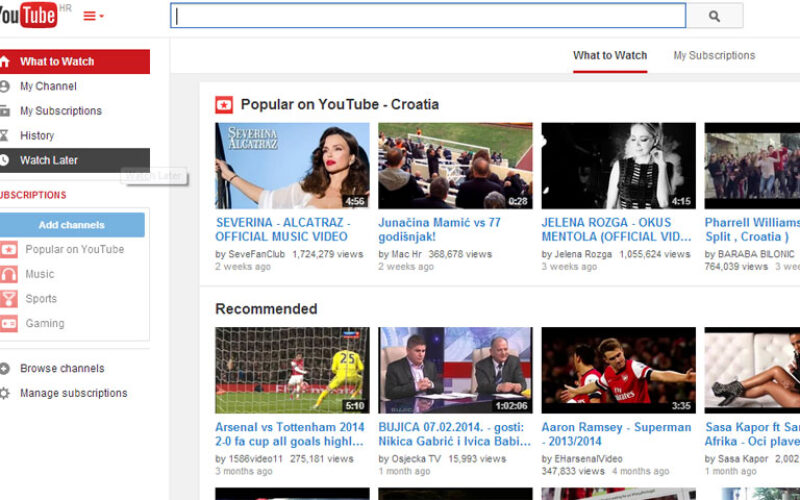Select the What to Watch tab
The image size is (800, 500).
point(610,56)
